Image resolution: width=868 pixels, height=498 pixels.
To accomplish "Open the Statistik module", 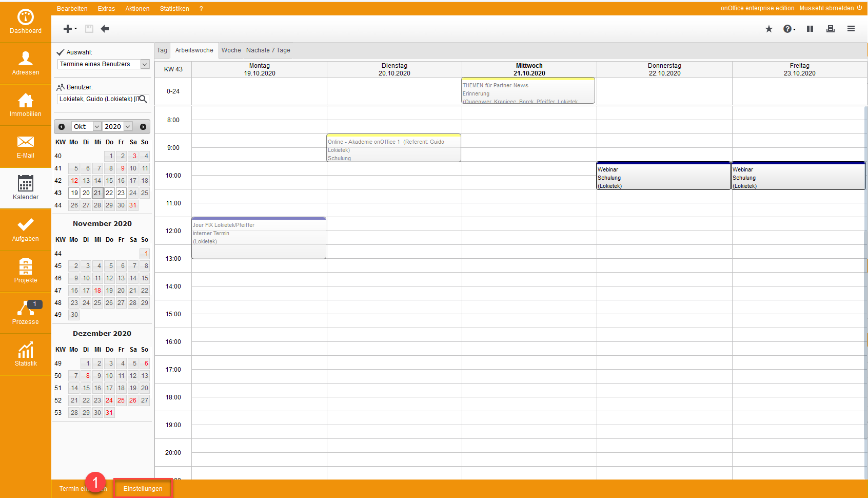I will click(26, 354).
